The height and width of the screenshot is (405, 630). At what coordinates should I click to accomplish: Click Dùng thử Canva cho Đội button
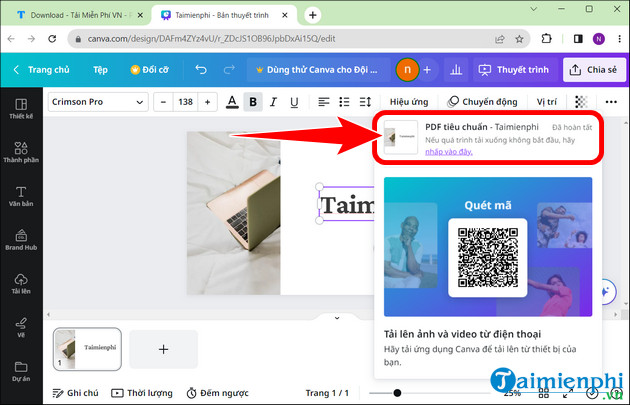(x=318, y=70)
